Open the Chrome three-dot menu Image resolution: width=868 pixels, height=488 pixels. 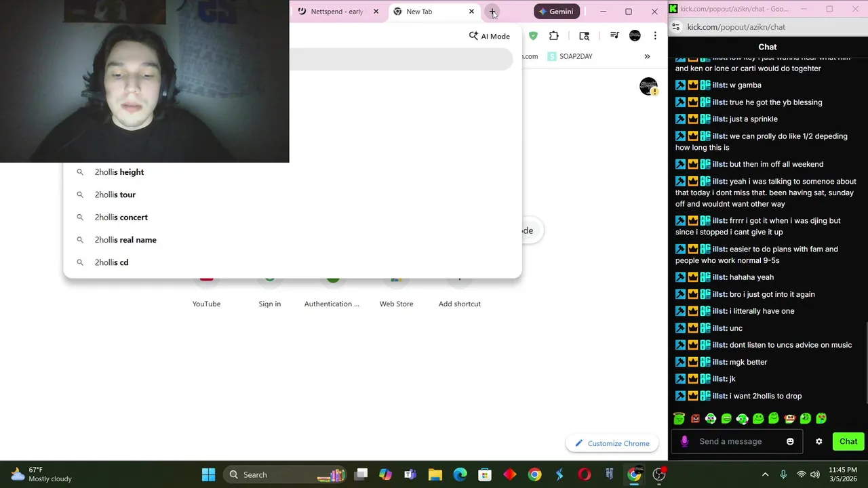(655, 36)
